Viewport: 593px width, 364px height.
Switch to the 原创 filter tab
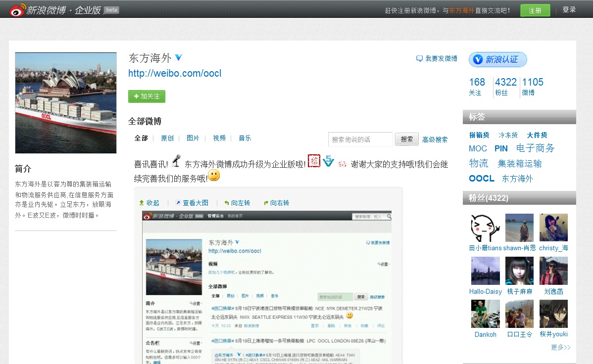pyautogui.click(x=167, y=138)
